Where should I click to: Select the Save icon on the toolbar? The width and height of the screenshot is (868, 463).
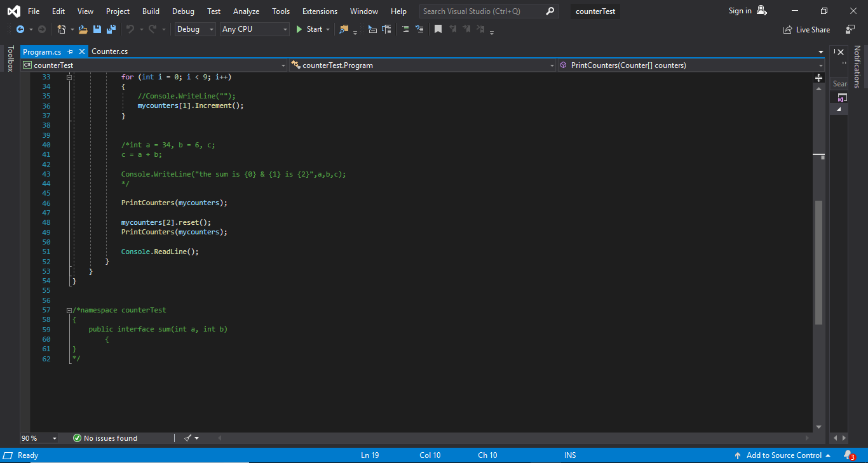tap(96, 29)
